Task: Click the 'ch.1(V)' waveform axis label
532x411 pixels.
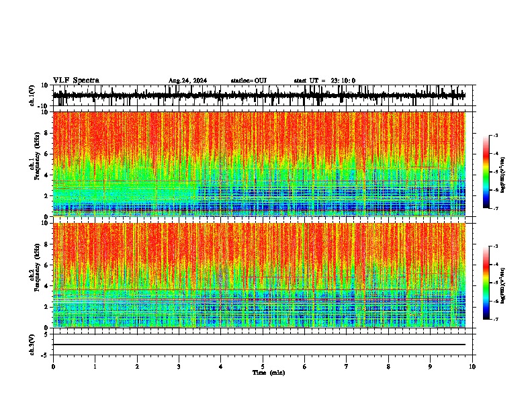Action: coord(32,95)
